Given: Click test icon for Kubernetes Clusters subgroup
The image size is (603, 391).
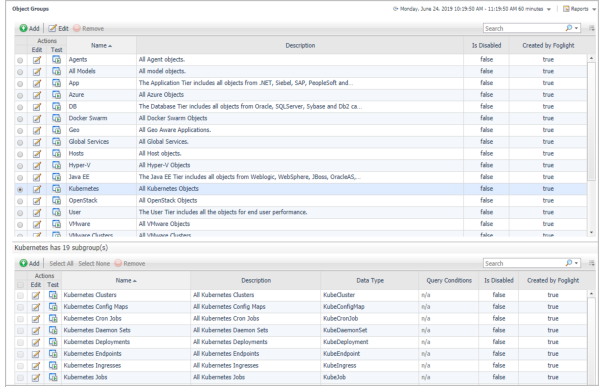Looking at the screenshot, I should point(53,295).
